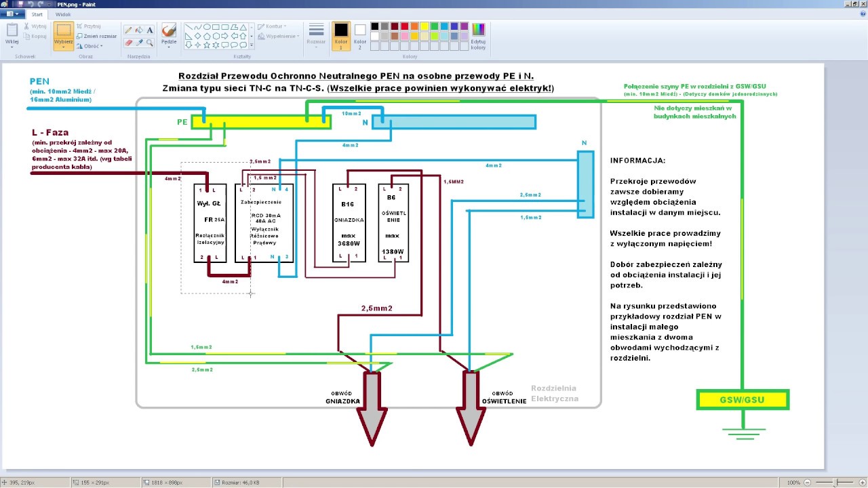Select the Magnifier tool
The height and width of the screenshot is (488, 868).
(150, 42)
